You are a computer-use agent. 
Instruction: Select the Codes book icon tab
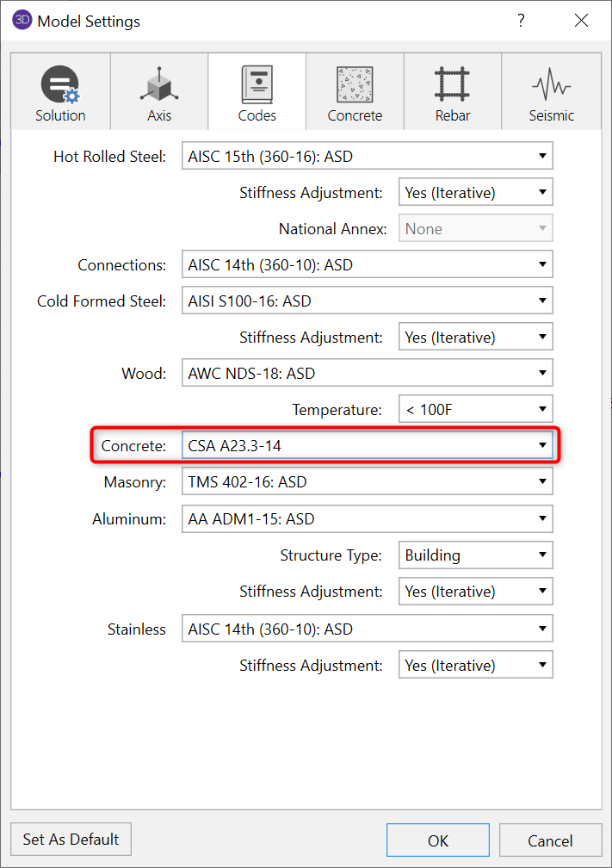(x=257, y=86)
